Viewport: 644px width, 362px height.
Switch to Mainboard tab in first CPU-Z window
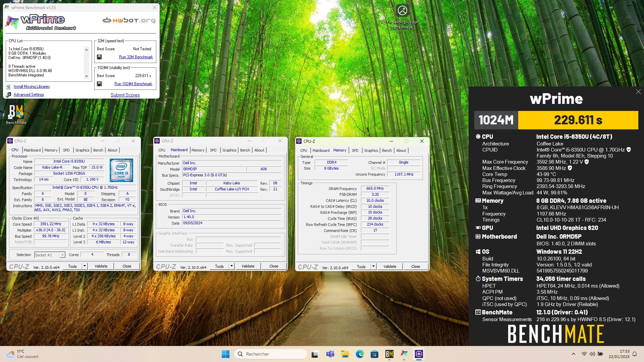pyautogui.click(x=32, y=150)
